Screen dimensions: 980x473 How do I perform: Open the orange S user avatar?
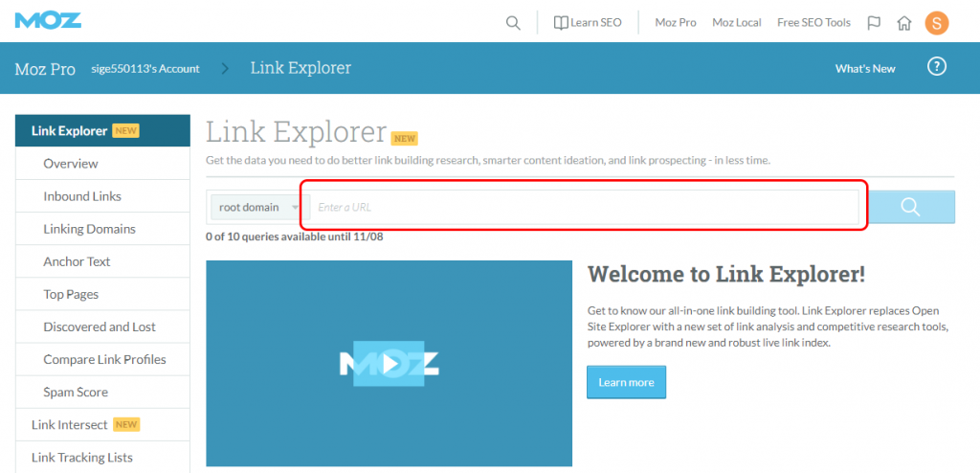point(937,24)
